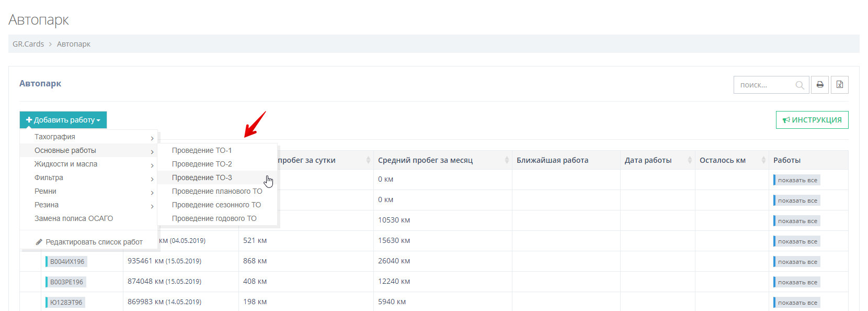
Task: Click in the поиск search field
Action: coord(764,85)
